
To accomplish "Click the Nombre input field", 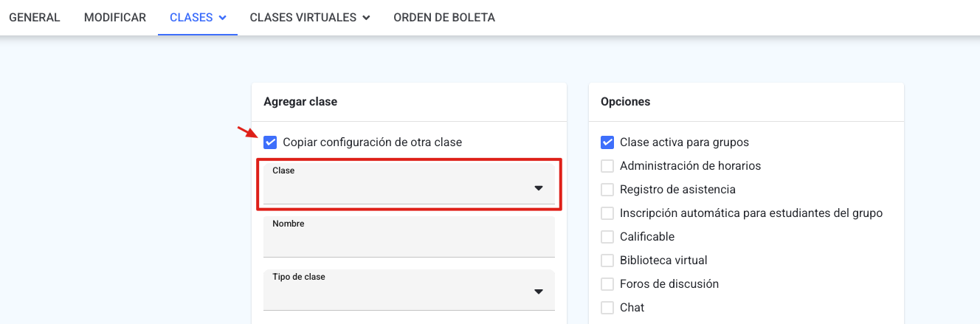I will click(x=409, y=237).
